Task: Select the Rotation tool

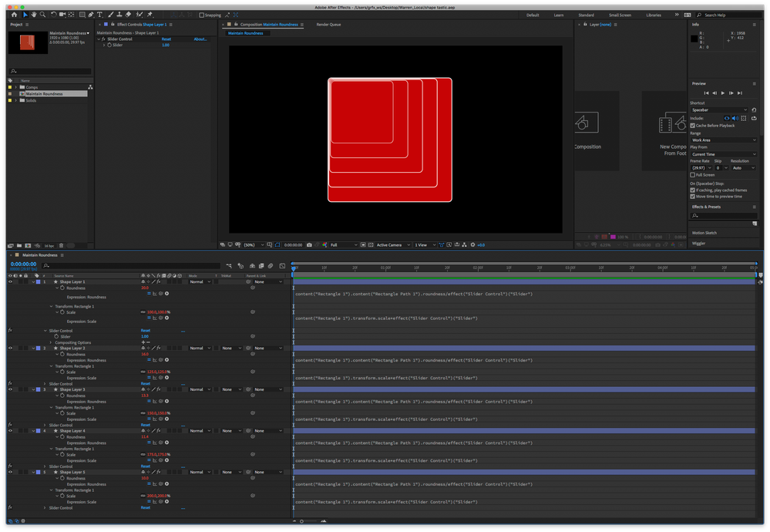Action: tap(54, 15)
